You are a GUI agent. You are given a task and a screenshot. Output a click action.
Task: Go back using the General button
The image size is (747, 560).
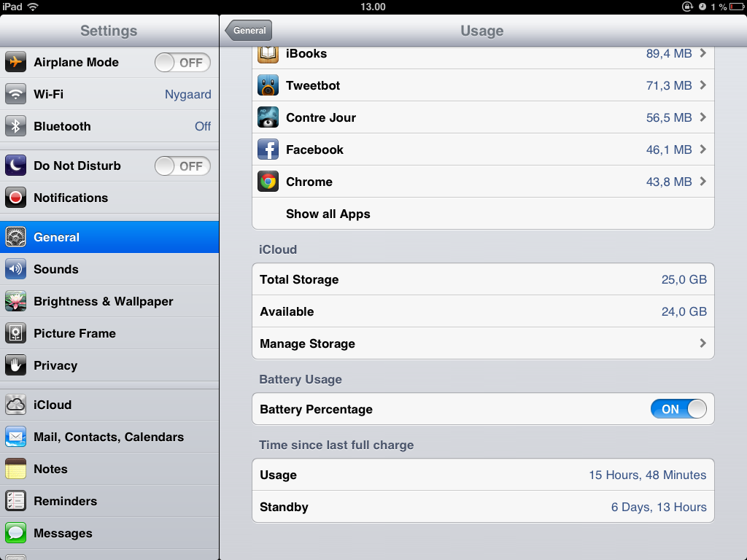(249, 31)
